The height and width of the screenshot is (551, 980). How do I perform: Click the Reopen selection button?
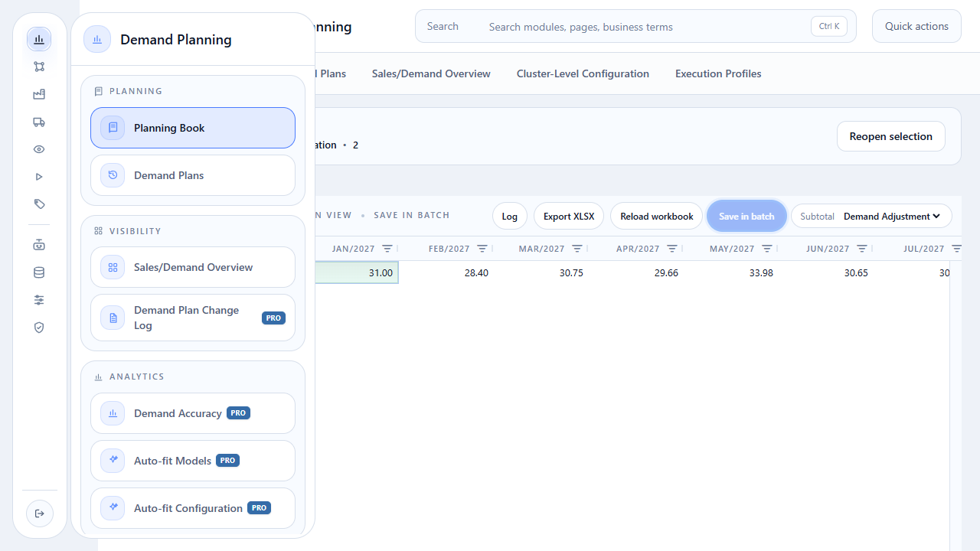point(891,136)
